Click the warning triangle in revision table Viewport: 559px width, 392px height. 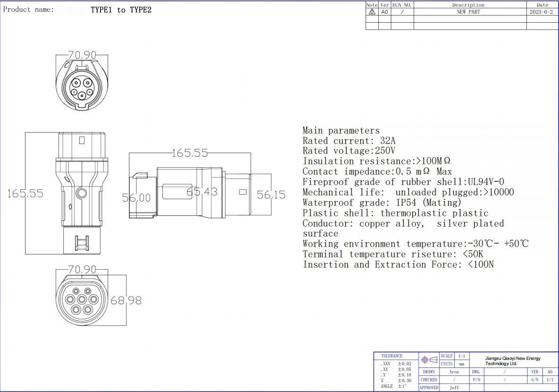[372, 12]
